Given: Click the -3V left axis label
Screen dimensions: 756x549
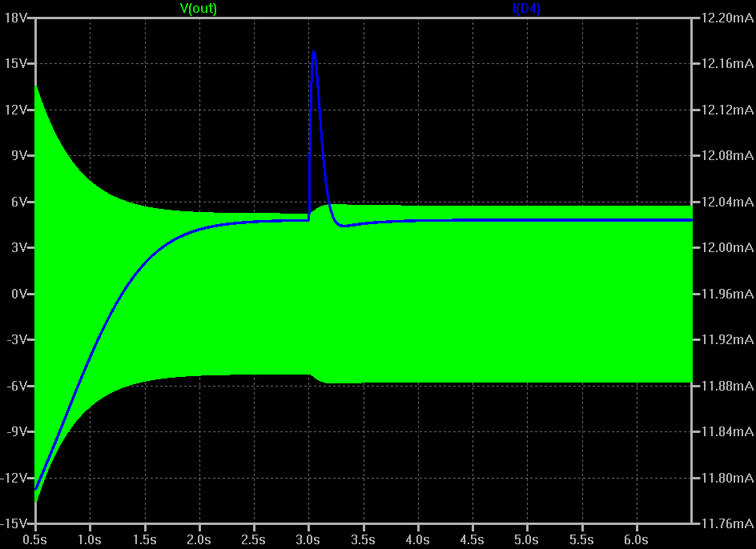Looking at the screenshot, I should point(17,339).
